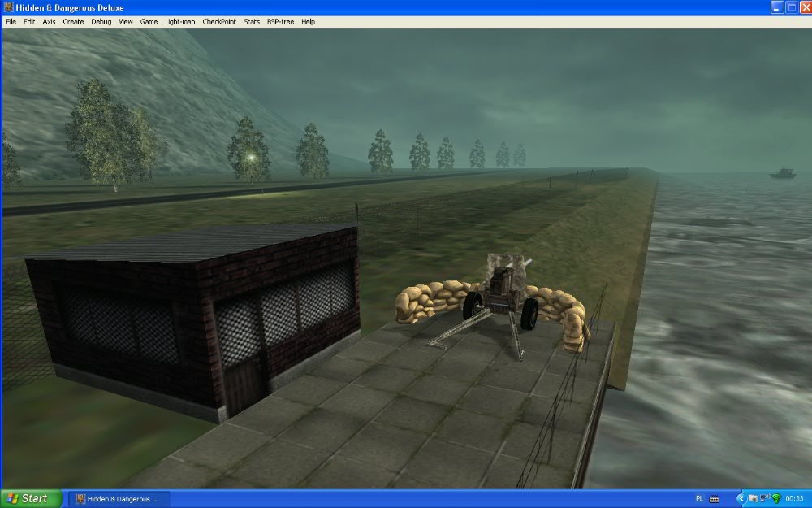The width and height of the screenshot is (812, 508).
Task: Close the Hidden & Dangerous Deluxe window
Action: 806,7
